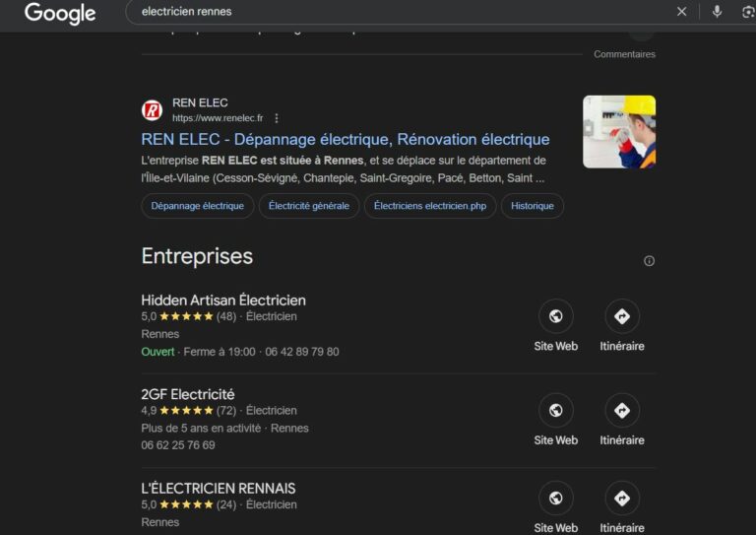
Task: Open Site Web globe for Hidden Artisan Électricien
Action: pyautogui.click(x=556, y=316)
